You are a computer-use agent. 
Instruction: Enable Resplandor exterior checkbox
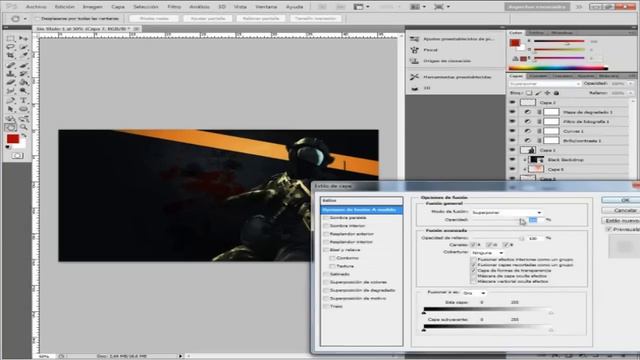tap(326, 234)
